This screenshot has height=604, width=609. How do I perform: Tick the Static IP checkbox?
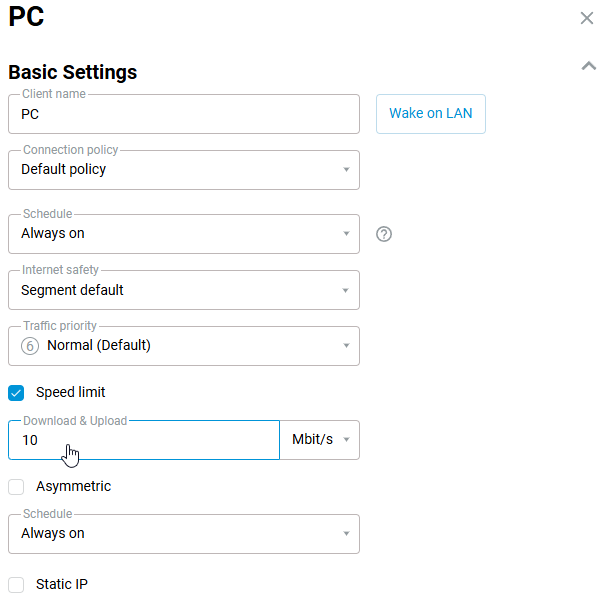[x=16, y=585]
